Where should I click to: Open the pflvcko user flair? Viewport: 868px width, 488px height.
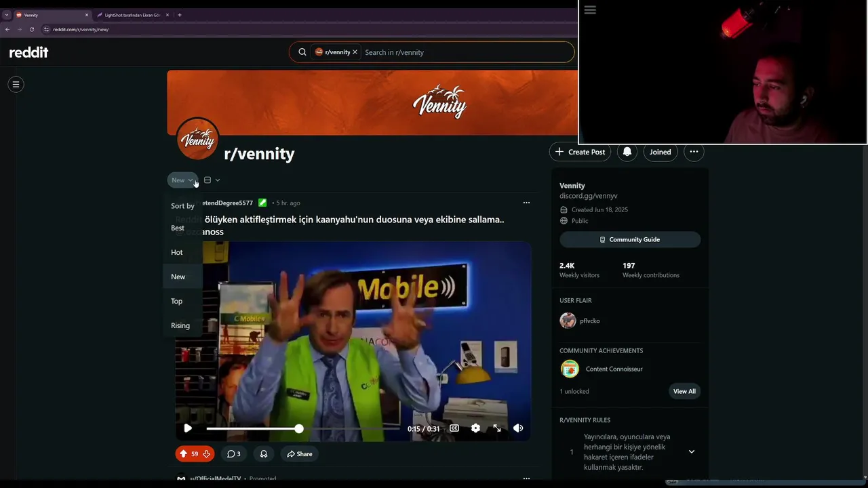590,321
